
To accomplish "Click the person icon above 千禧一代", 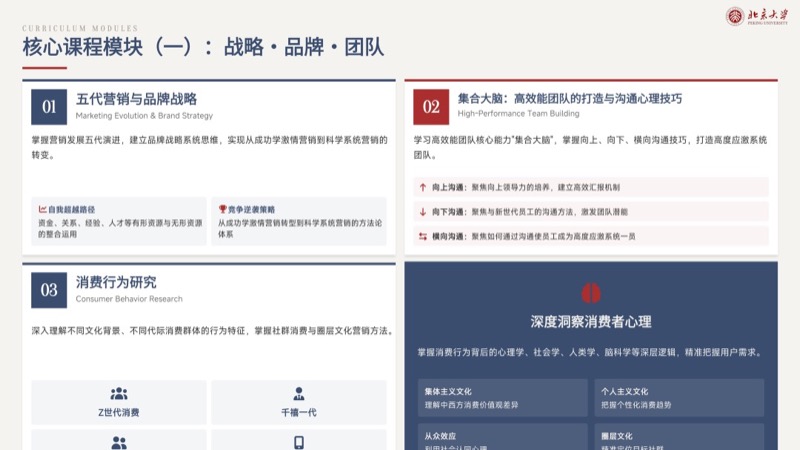I will 299,394.
